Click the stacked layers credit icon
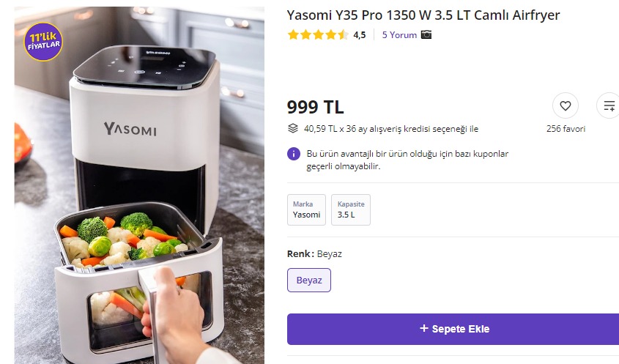The height and width of the screenshot is (364, 619). point(292,128)
